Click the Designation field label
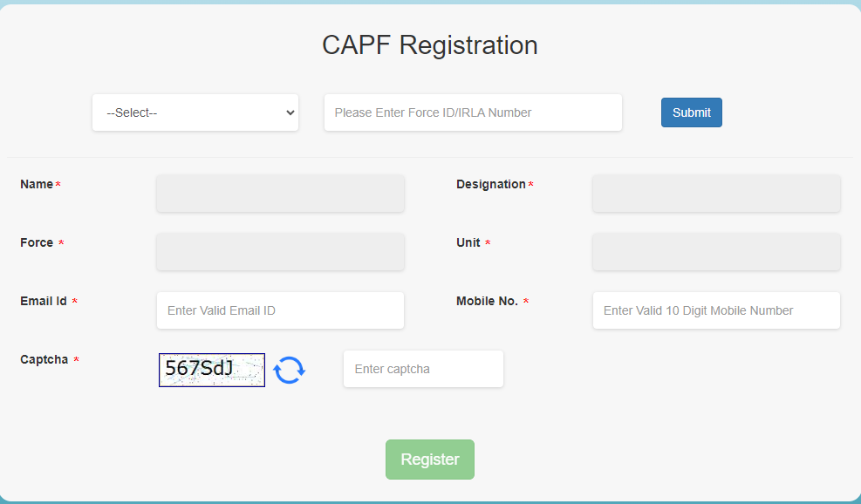The width and height of the screenshot is (861, 504). [491, 185]
